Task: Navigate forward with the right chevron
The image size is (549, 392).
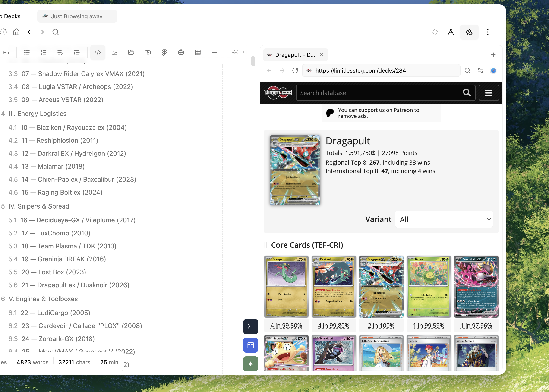Action: pyautogui.click(x=42, y=32)
